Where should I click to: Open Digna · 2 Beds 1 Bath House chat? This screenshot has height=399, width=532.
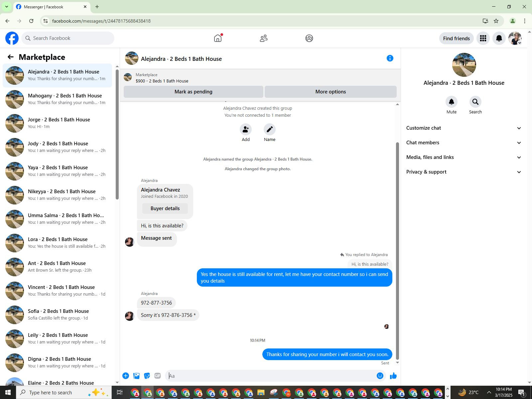pos(58,363)
